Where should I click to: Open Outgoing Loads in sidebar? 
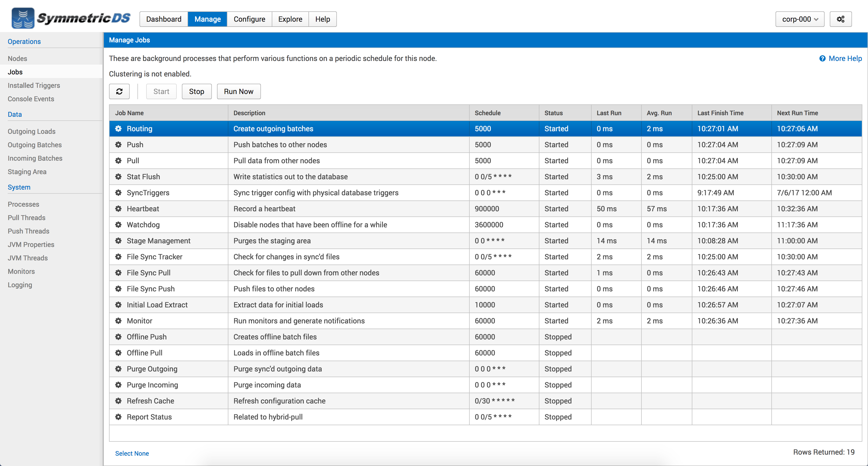coord(32,131)
